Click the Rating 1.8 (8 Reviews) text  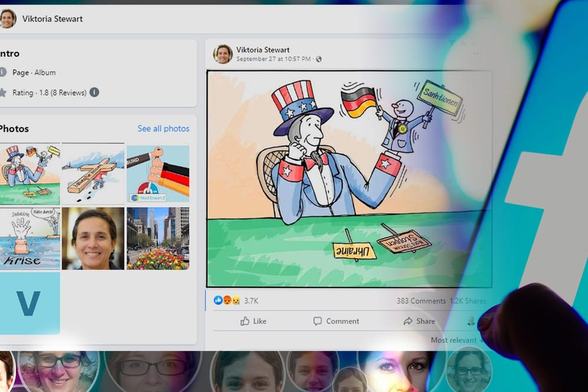point(50,93)
